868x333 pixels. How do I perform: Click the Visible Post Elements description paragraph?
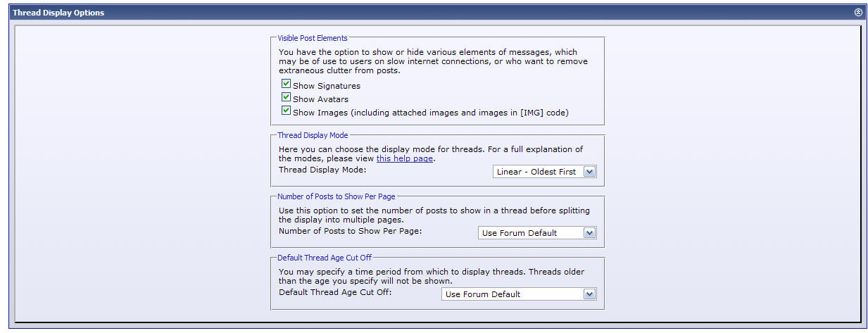pos(433,62)
